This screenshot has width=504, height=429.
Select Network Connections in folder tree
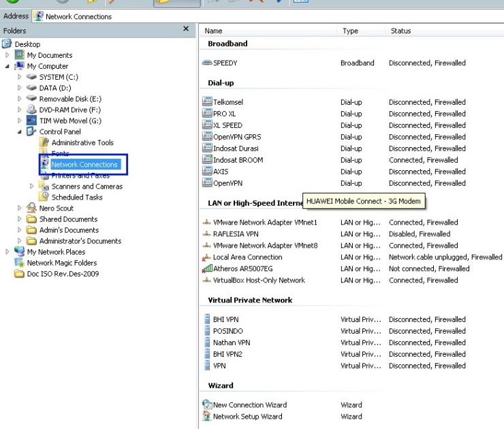pyautogui.click(x=84, y=164)
